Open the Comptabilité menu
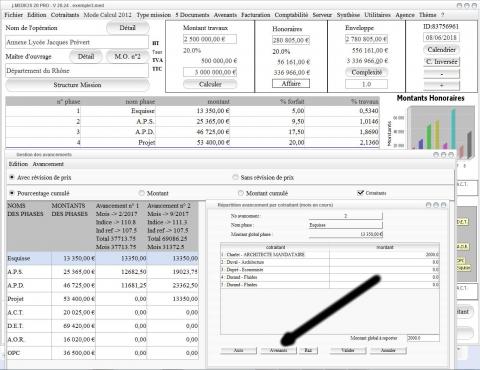This screenshot has height=370, width=480. point(291,15)
